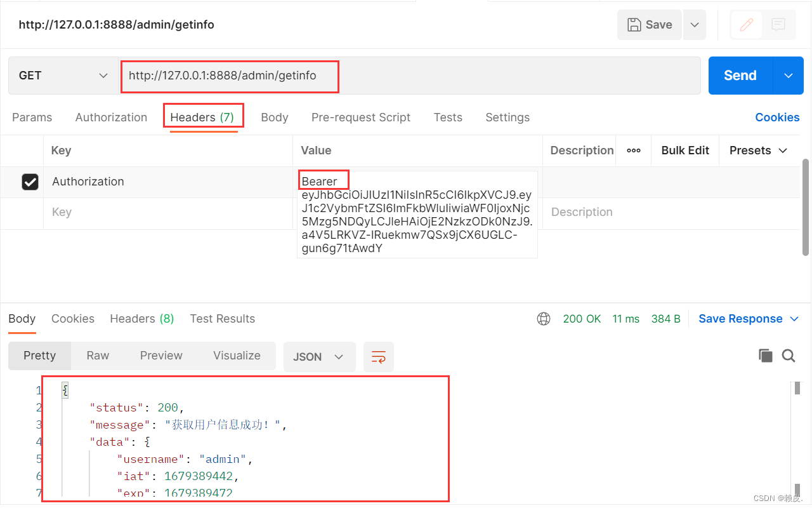
Task: Click the network globe icon
Action: 544,319
